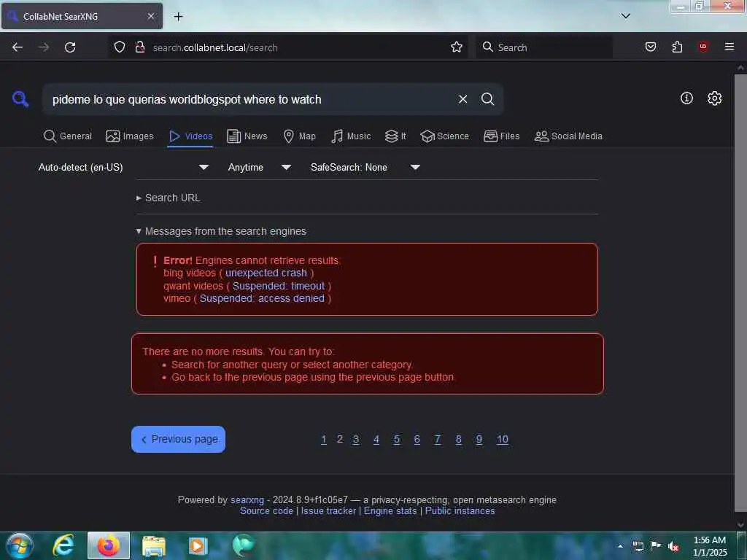Viewport: 747px width, 560px height.
Task: Open Auto-detect (en-US) language dropdown
Action: click(124, 167)
